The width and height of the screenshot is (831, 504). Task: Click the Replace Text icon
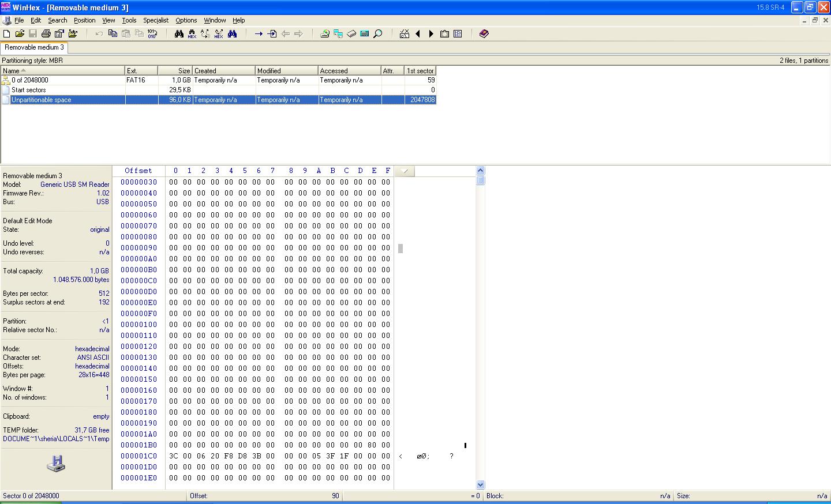pos(205,34)
